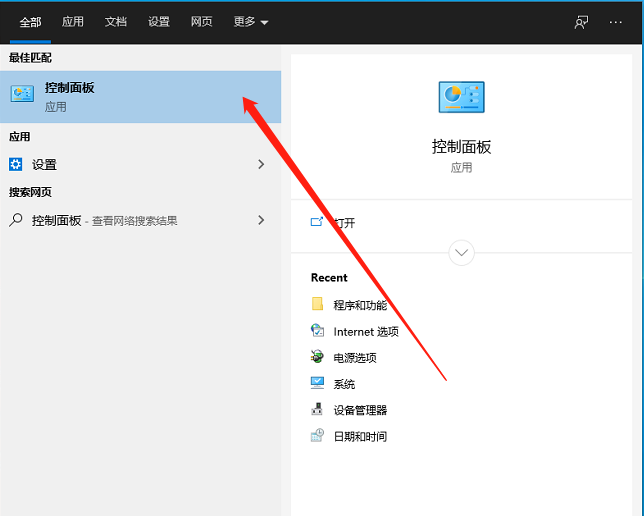Open the 更多 dropdown

(x=251, y=21)
